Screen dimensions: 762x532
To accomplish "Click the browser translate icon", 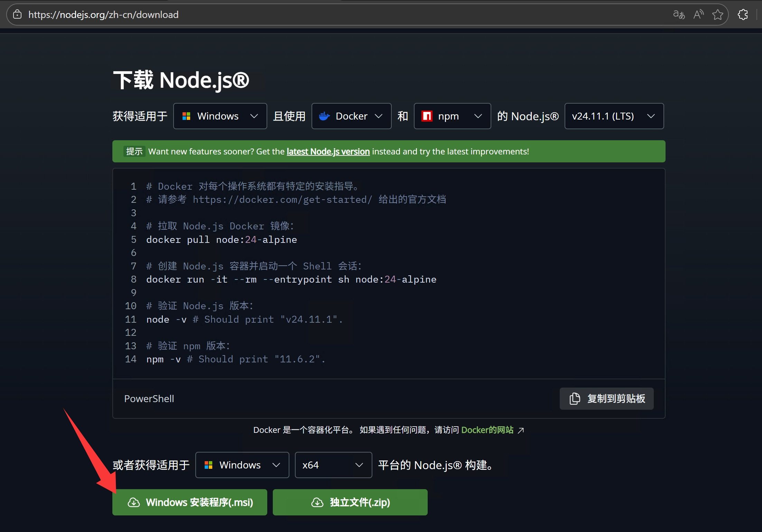I will [679, 15].
